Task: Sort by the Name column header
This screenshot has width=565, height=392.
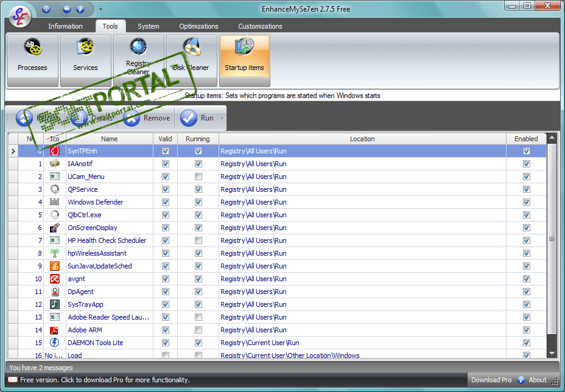Action: click(109, 139)
